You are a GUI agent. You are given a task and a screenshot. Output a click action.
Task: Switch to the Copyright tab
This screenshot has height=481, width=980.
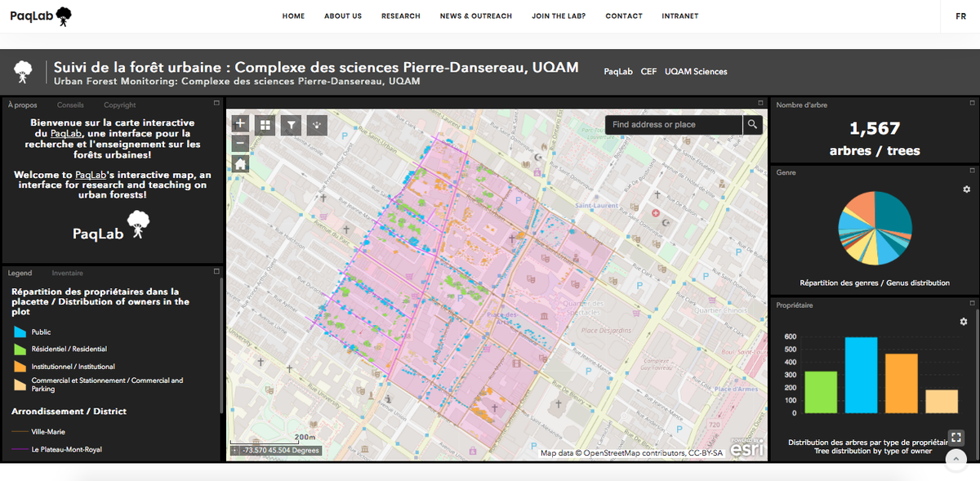pyautogui.click(x=120, y=105)
